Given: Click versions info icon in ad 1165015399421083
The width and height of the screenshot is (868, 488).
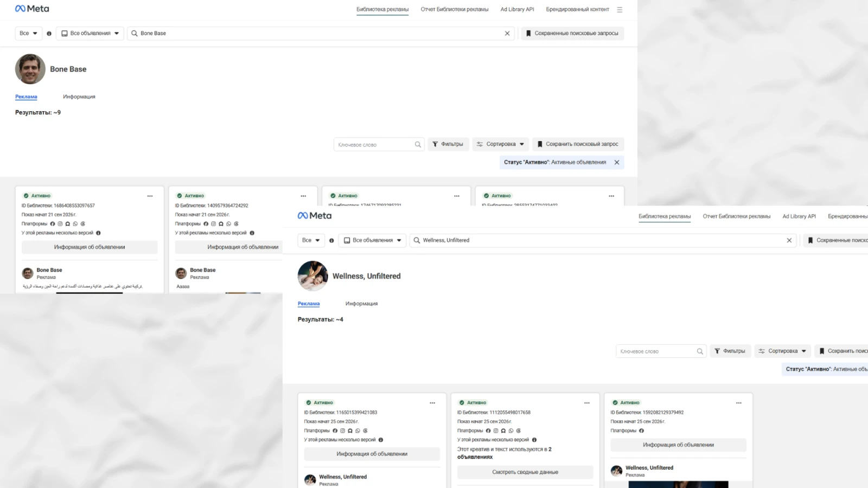Looking at the screenshot, I should 381,440.
